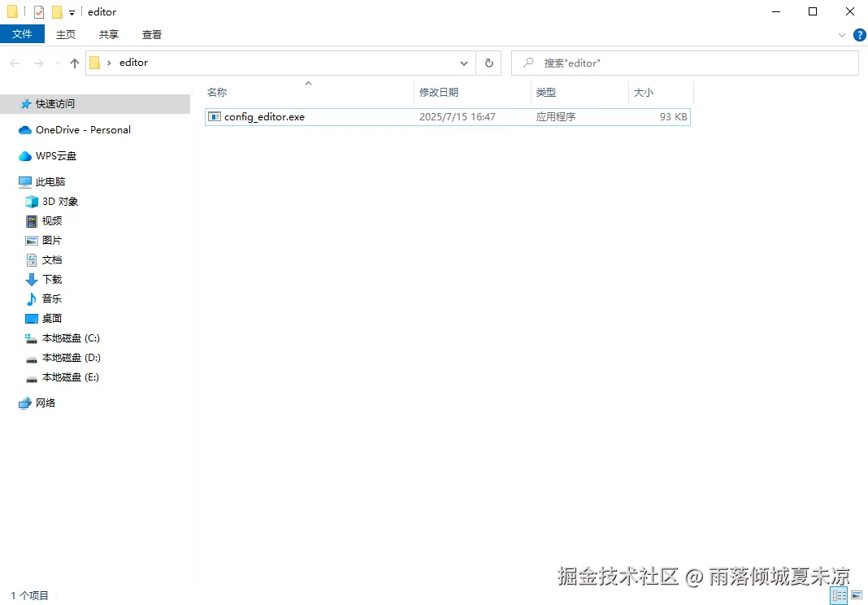Switch to the 共享 ribbon tab
The width and height of the screenshot is (868, 605).
pos(109,34)
